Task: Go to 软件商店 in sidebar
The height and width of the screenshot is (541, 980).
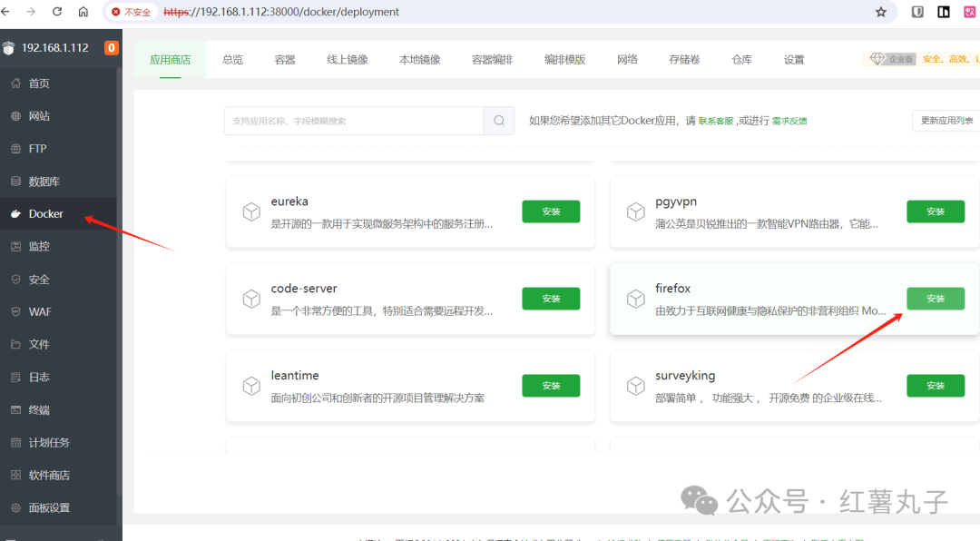Action: pyautogui.click(x=49, y=476)
